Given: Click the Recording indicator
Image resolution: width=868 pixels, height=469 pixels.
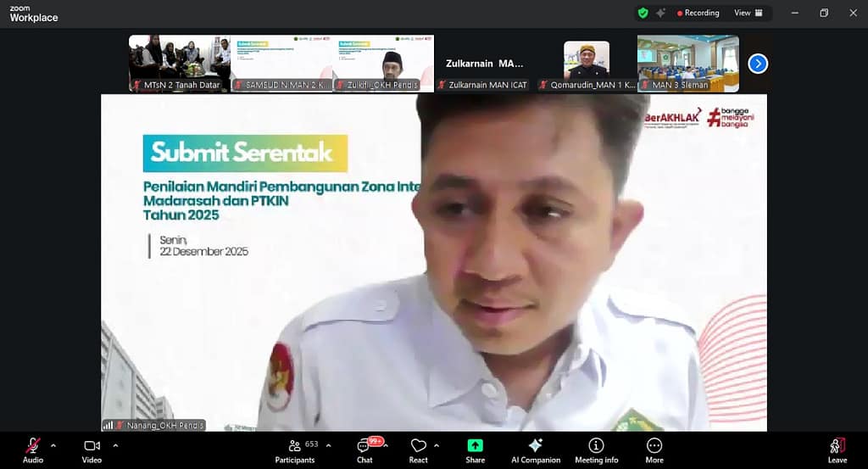Looking at the screenshot, I should pos(698,13).
